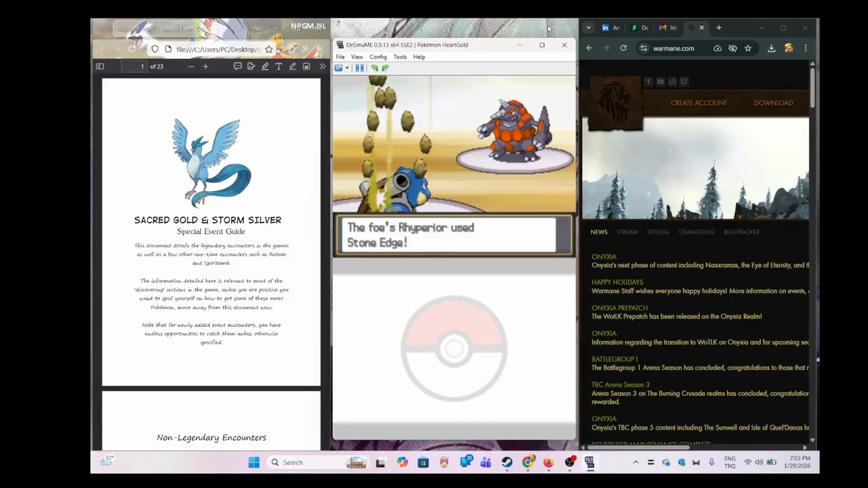Open the DeSmuME File menu

click(340, 57)
